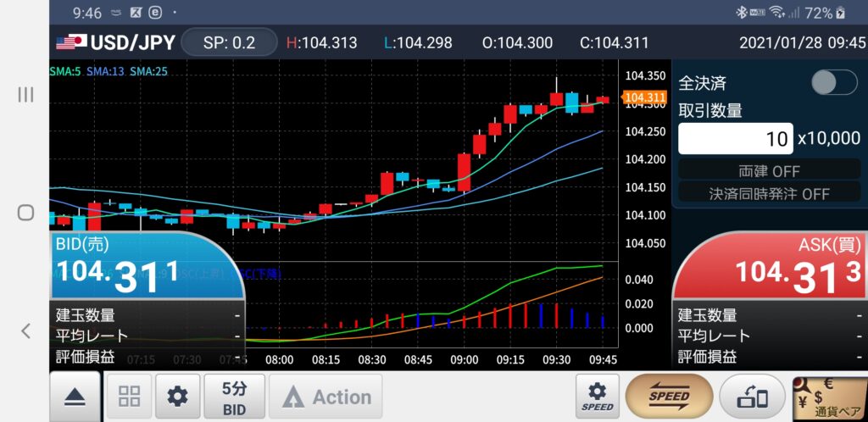Tap the 2021/01/28 09:45 timestamp
Viewport: 868px width, 422px height.
click(x=802, y=42)
